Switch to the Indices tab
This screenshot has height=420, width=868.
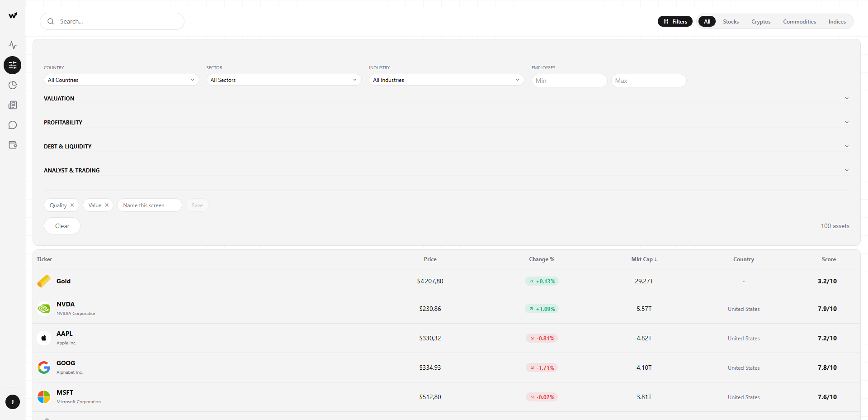pyautogui.click(x=837, y=21)
